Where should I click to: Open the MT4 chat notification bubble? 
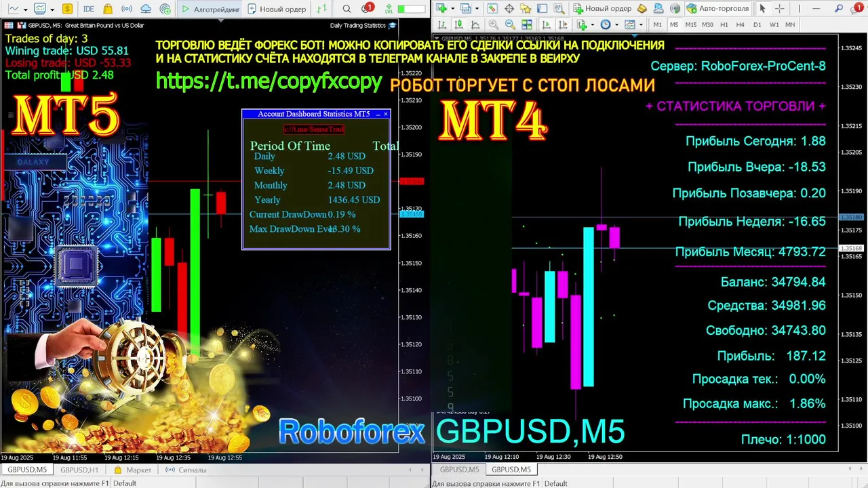click(856, 8)
